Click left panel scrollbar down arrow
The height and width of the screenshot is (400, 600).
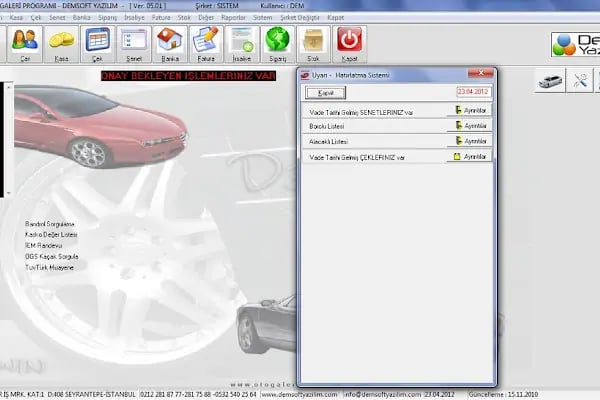point(8,193)
